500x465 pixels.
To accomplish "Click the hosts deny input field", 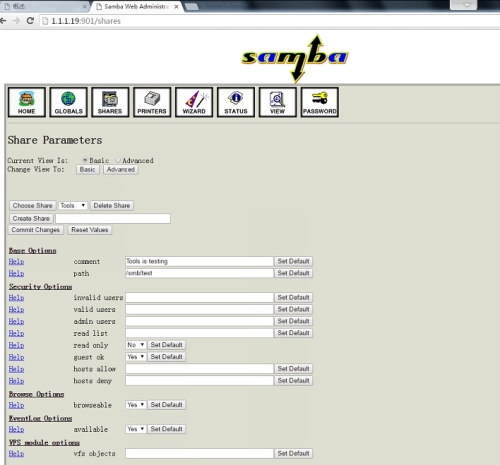I will tap(199, 381).
